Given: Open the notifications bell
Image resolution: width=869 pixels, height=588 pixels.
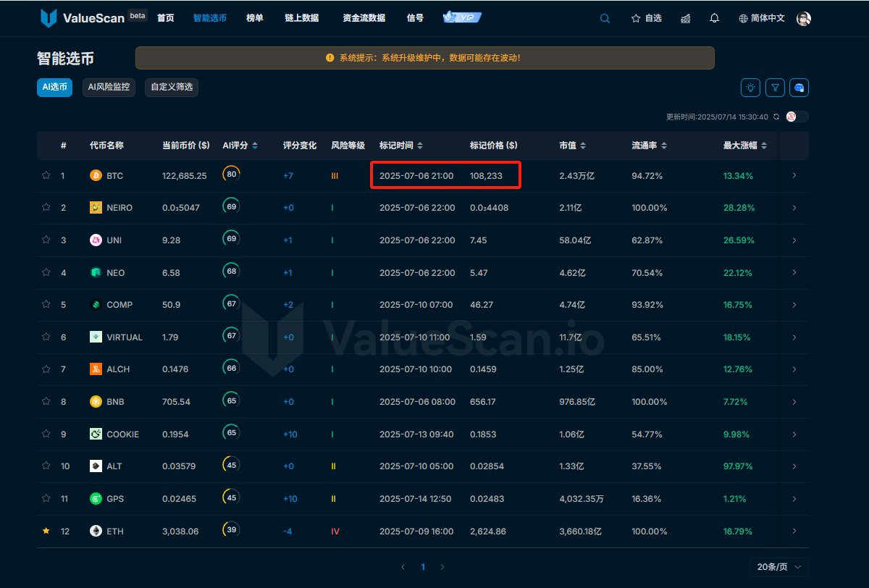Looking at the screenshot, I should [715, 18].
